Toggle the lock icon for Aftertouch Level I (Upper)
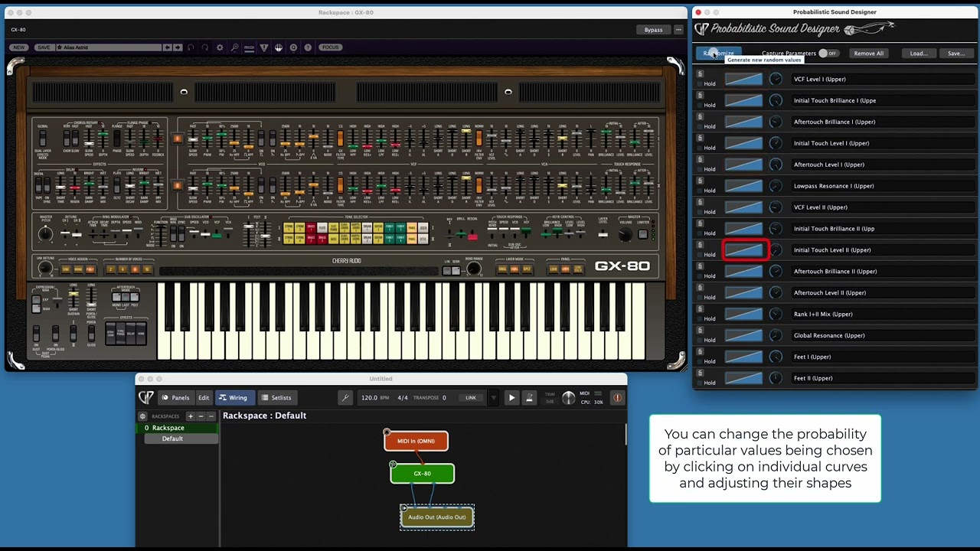This screenshot has height=551, width=980. tap(700, 160)
